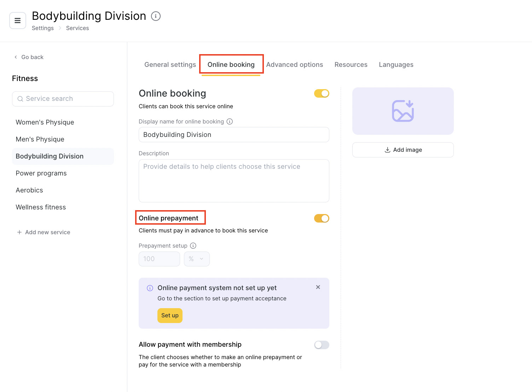This screenshot has height=392, width=532.
Task: Open the hamburger menu
Action: pos(17,21)
